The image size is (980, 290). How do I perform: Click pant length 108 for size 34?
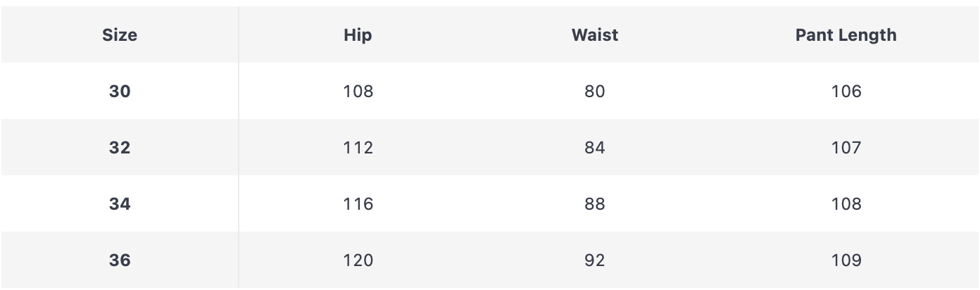846,204
